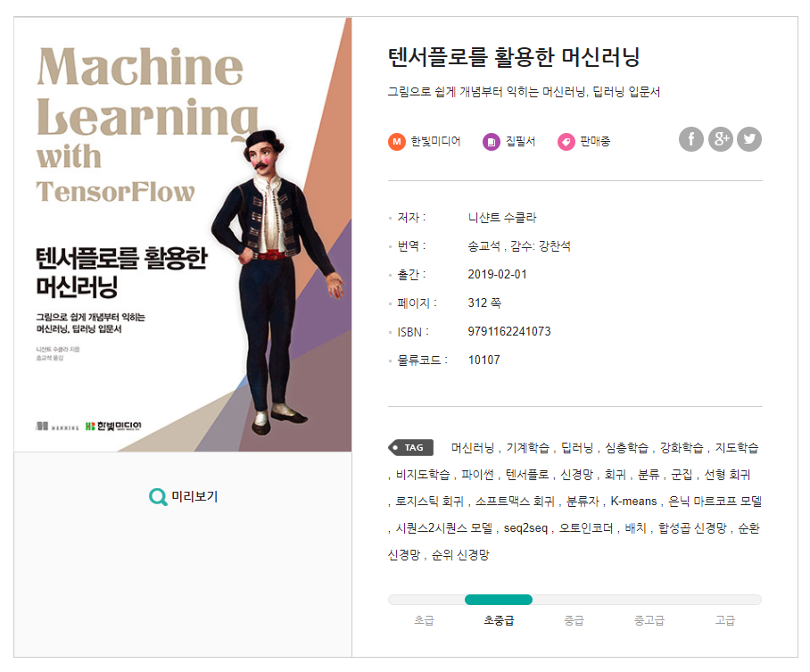
Task: Click the 초중급 difficulty label
Action: click(x=499, y=620)
